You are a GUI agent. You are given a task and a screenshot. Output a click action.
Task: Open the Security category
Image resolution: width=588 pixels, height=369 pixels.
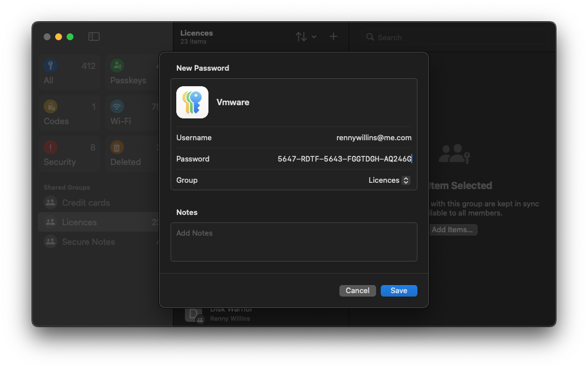(69, 154)
